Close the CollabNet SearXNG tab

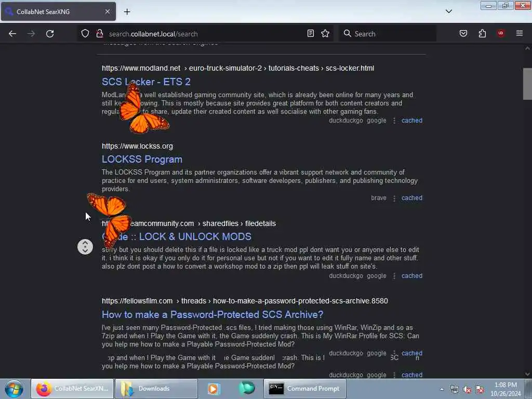(108, 11)
